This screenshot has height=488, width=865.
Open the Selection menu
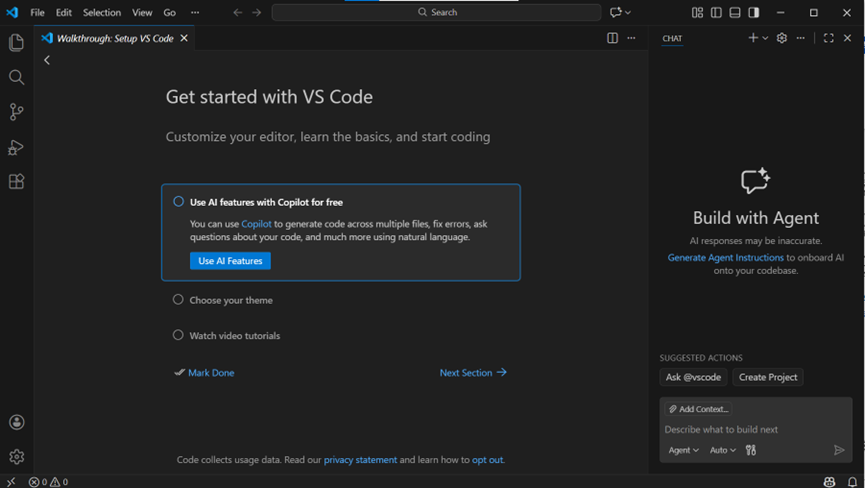pyautogui.click(x=102, y=12)
